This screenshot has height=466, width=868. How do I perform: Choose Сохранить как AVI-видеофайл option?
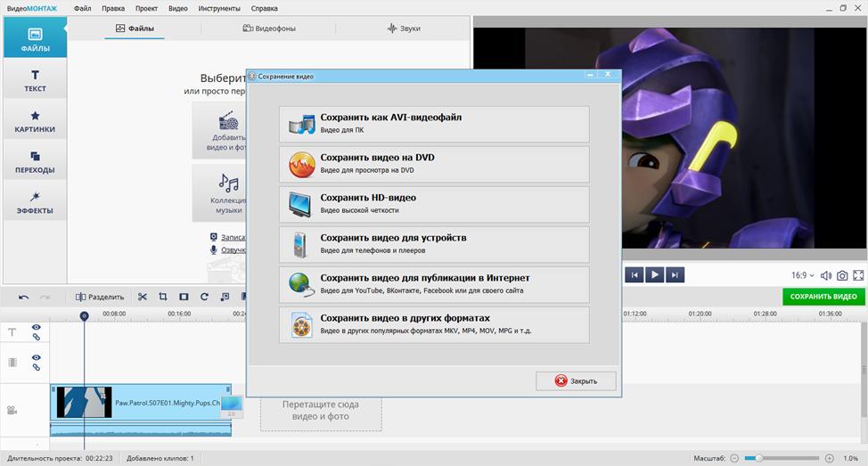click(x=434, y=124)
